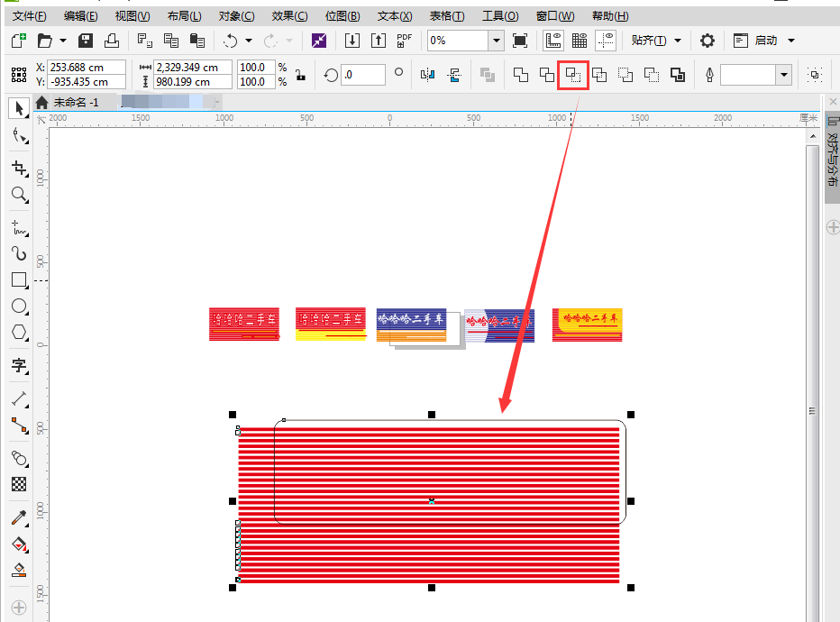Expand the outline width dropdown
Image resolution: width=840 pixels, height=622 pixels.
784,75
